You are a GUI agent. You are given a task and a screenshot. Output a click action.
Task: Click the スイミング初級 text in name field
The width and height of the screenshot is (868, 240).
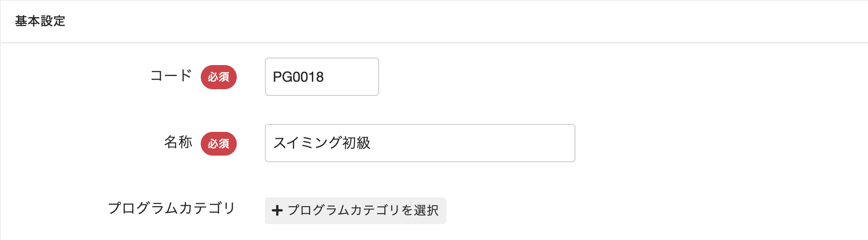click(x=322, y=143)
